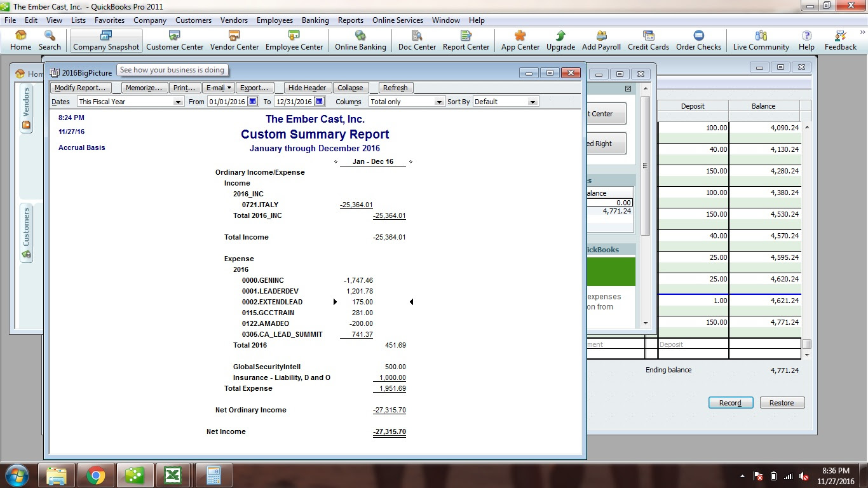868x488 pixels.
Task: Open the Lists menu
Action: 78,20
